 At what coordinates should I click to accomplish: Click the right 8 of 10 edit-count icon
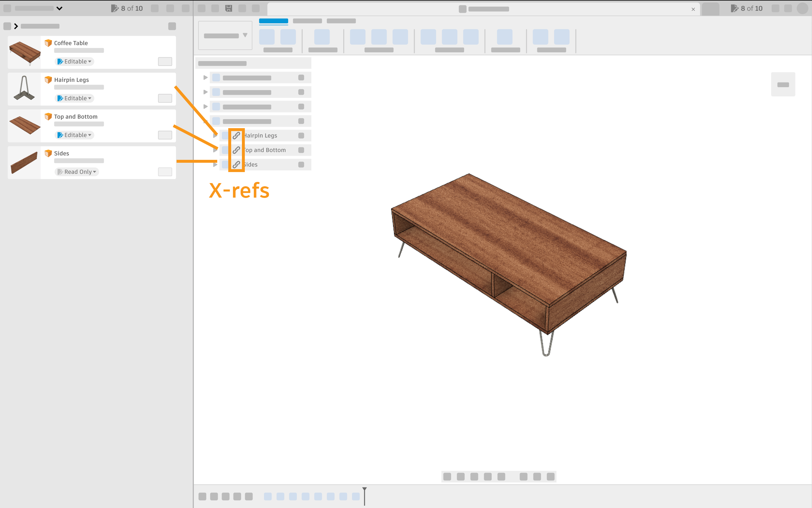click(734, 8)
